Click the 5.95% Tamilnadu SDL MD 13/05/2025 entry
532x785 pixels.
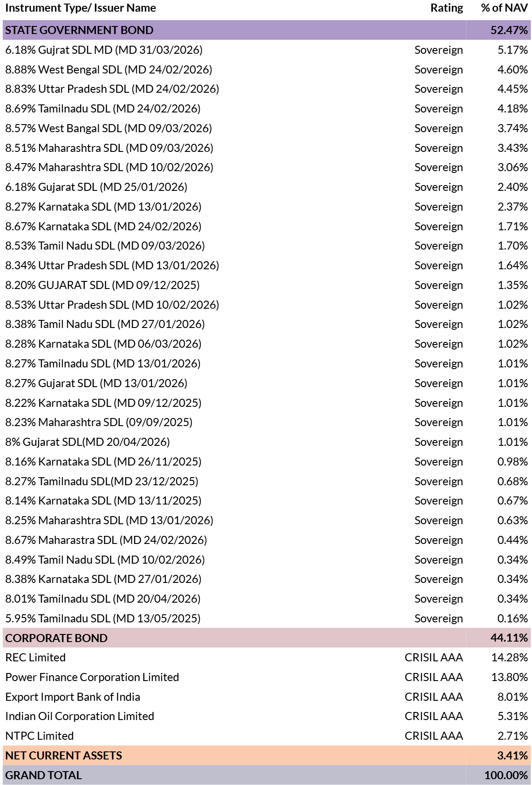[103, 618]
